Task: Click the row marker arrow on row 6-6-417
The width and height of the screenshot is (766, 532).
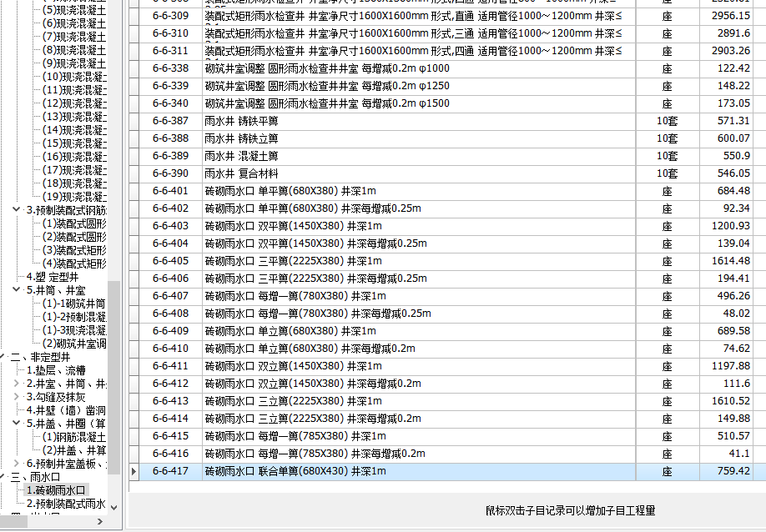Action: pyautogui.click(x=134, y=470)
